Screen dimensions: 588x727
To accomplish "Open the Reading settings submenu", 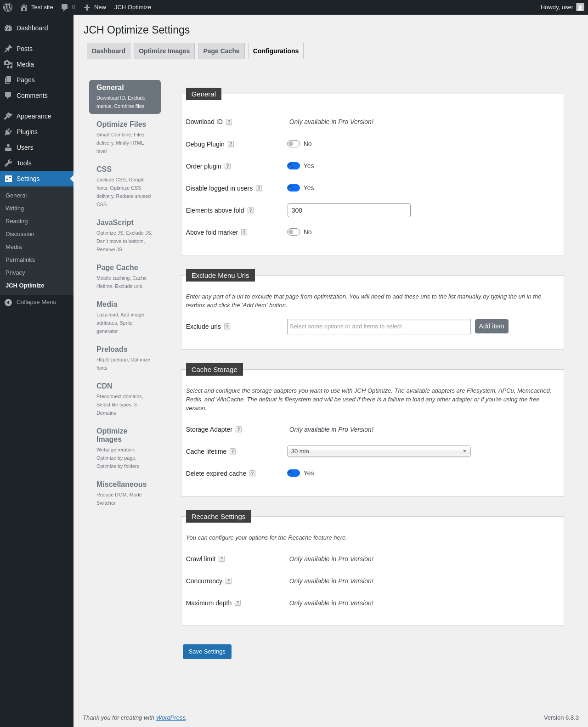I will [x=17, y=221].
